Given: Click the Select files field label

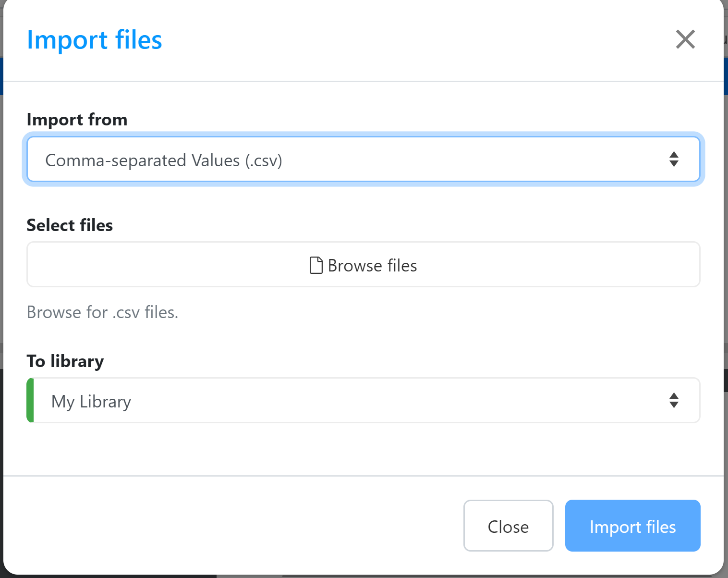Looking at the screenshot, I should tap(70, 225).
